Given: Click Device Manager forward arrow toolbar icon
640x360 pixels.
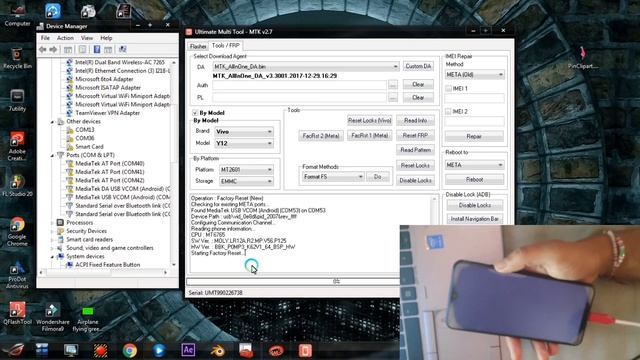Looking at the screenshot, I should (x=53, y=49).
